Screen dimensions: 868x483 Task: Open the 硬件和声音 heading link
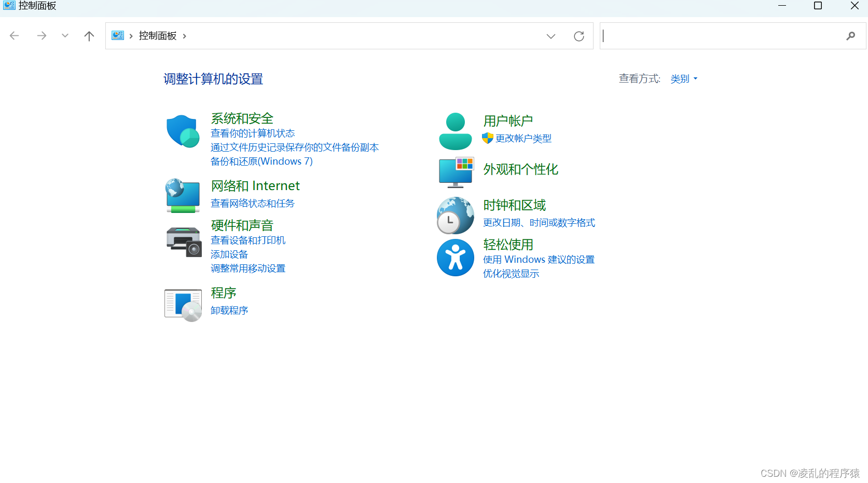click(242, 225)
